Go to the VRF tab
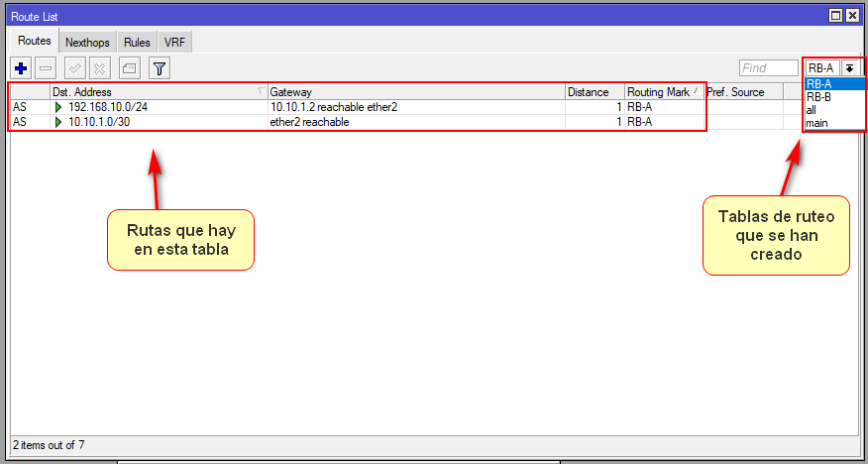The height and width of the screenshot is (464, 868). [174, 43]
